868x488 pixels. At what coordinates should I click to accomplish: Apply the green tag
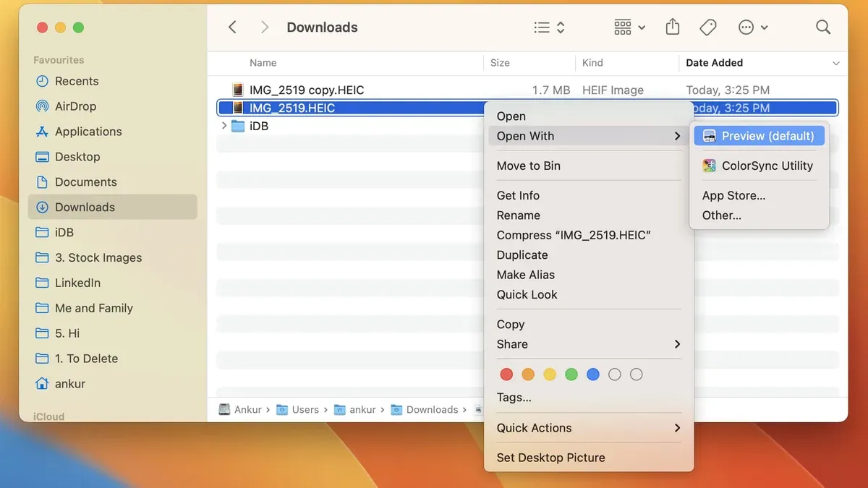[x=571, y=374]
